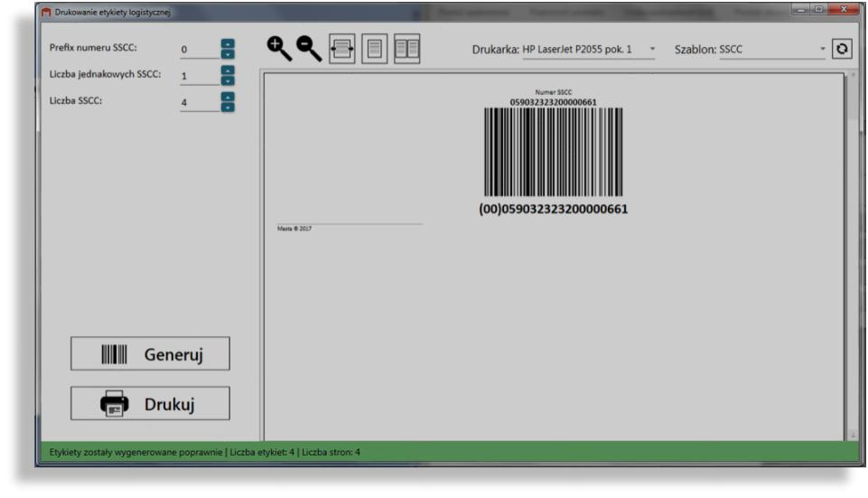Decrease Liczba SSCC value
868x498 pixels.
coord(228,108)
